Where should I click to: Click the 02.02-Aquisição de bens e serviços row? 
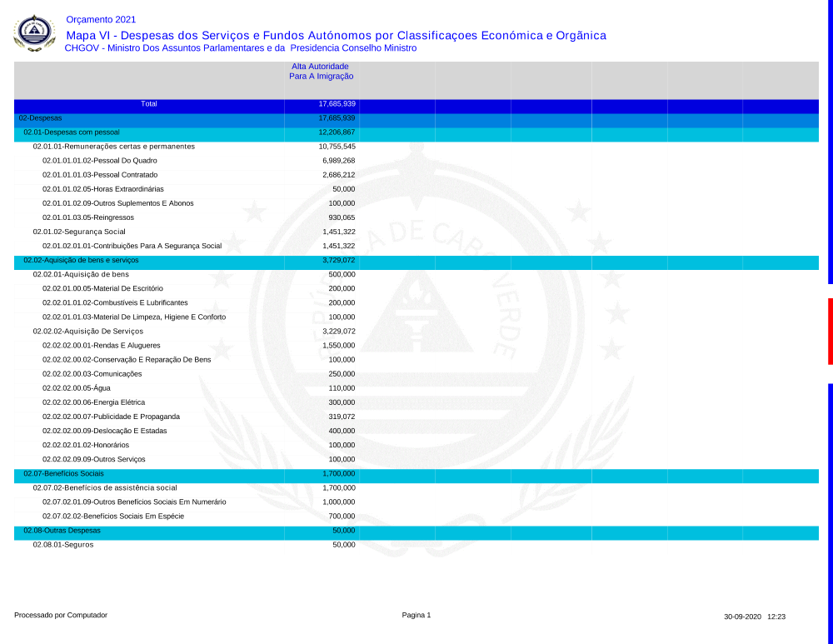pyautogui.click(x=81, y=260)
